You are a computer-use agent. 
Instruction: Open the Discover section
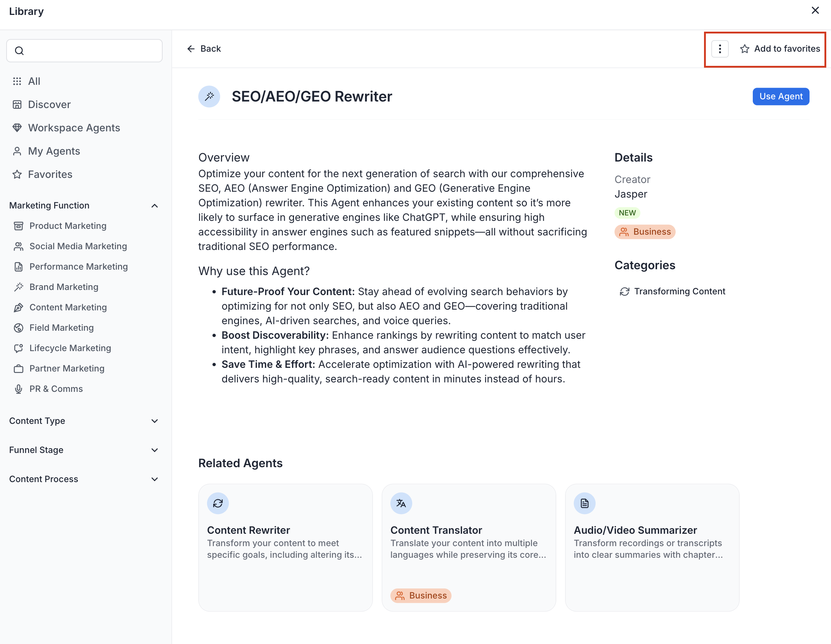49,105
